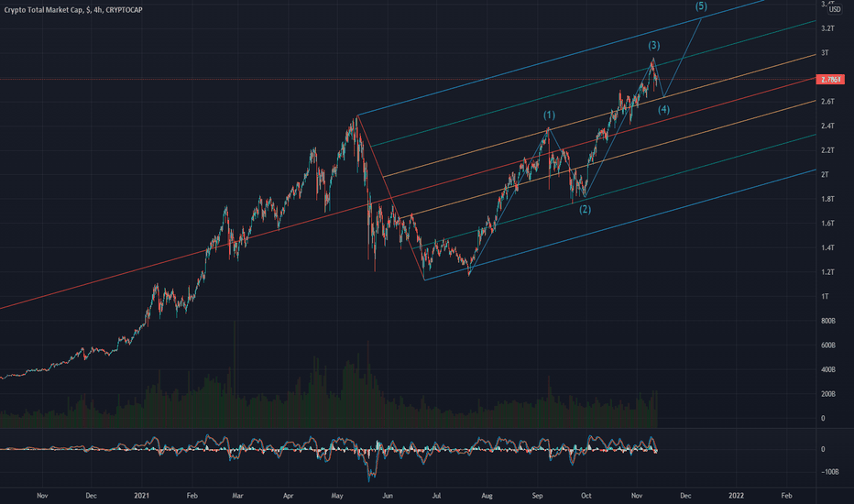Click the 2.6T price axis label
854x504 pixels.
click(827, 102)
